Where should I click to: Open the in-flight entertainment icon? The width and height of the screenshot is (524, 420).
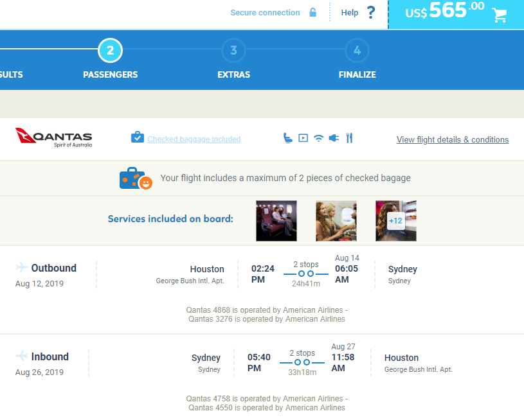303,137
